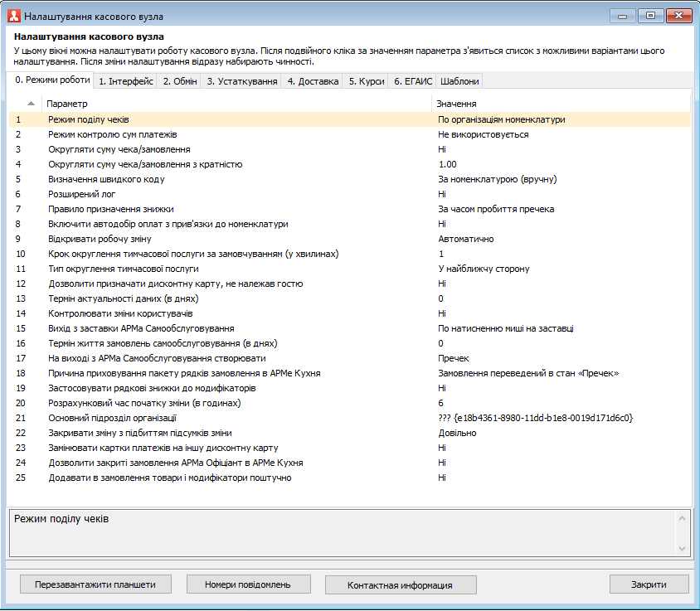Switch to the 6. ЕГАИС tab

413,81
